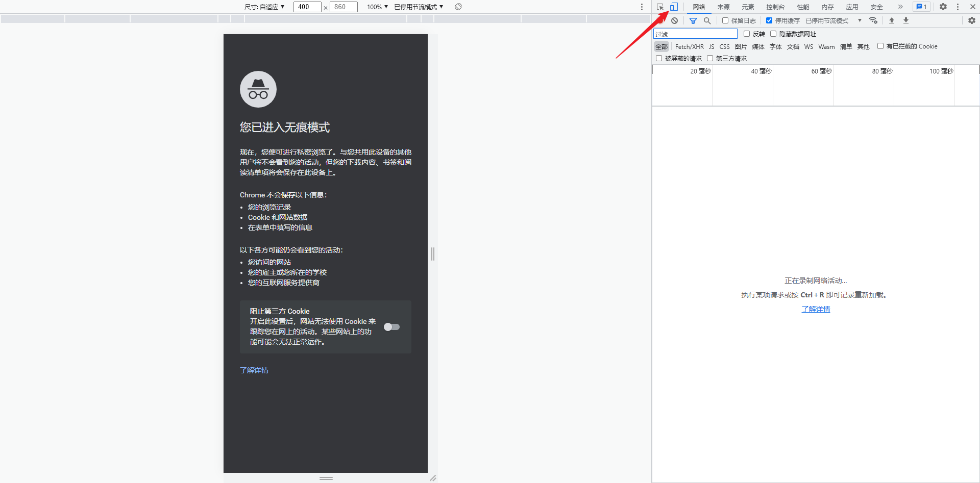
Task: Filter requests by 图片 images
Action: (x=741, y=46)
